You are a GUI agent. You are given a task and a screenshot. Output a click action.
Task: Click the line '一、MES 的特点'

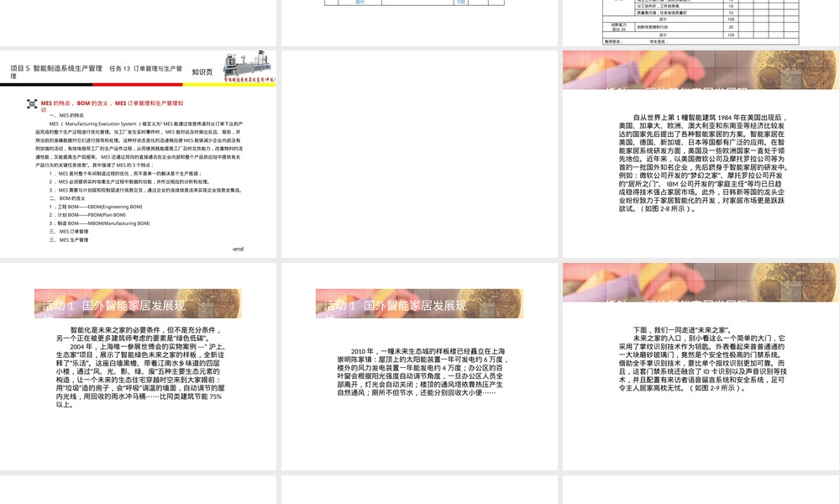pyautogui.click(x=66, y=115)
